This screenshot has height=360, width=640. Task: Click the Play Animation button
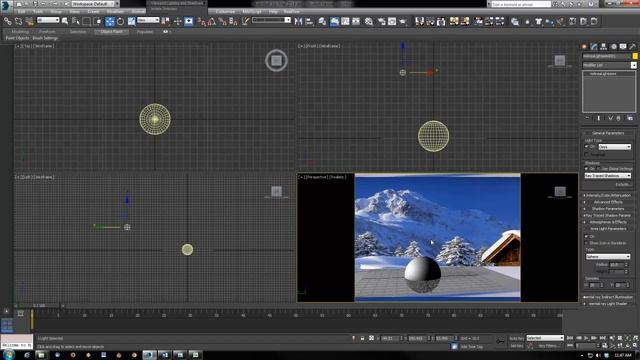[x=586, y=338]
